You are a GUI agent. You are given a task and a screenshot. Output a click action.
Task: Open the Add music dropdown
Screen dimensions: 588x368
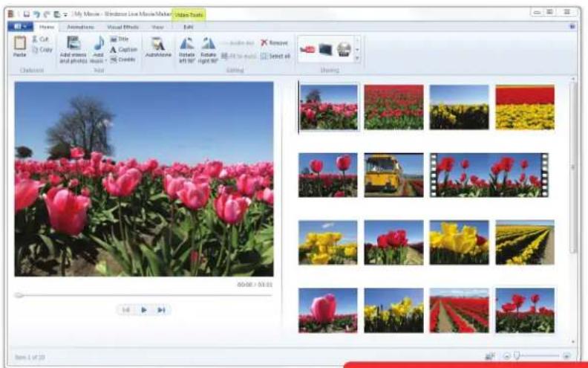[x=99, y=50]
